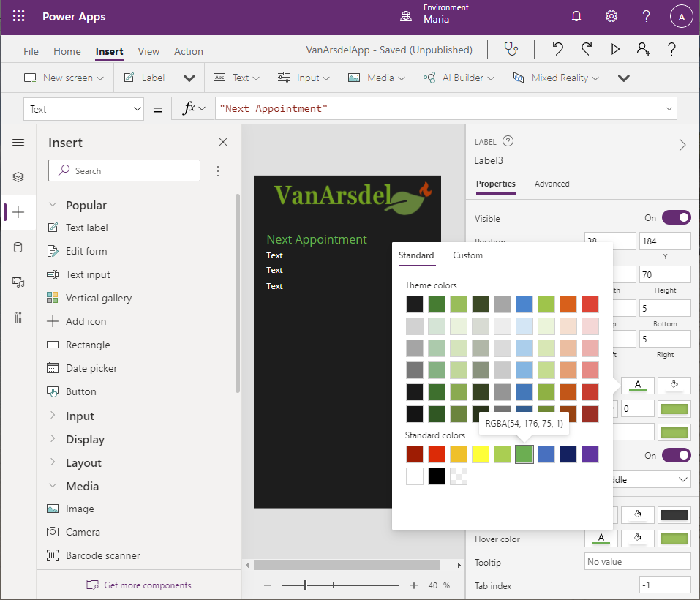Click the Share user icon
This screenshot has height=600, width=700.
(x=643, y=49)
